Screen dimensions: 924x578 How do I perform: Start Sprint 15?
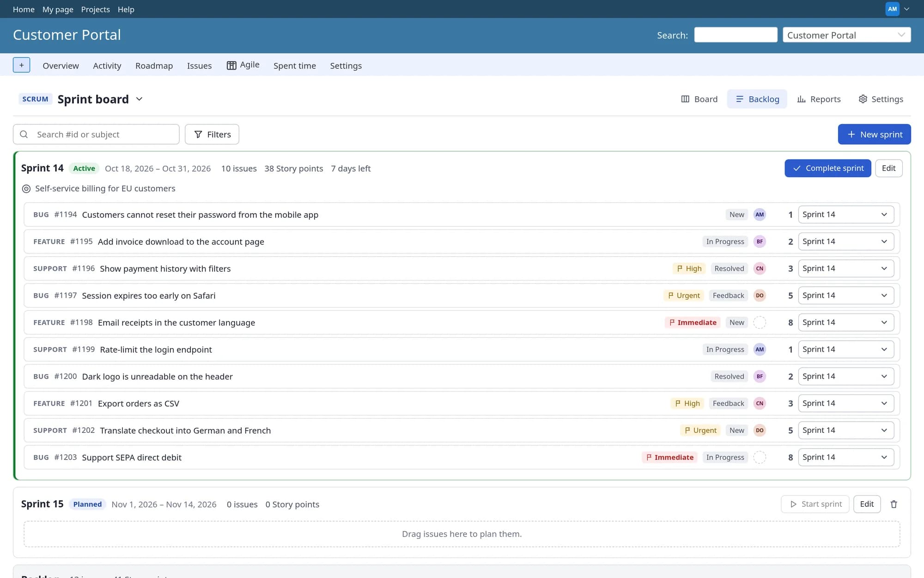click(815, 504)
